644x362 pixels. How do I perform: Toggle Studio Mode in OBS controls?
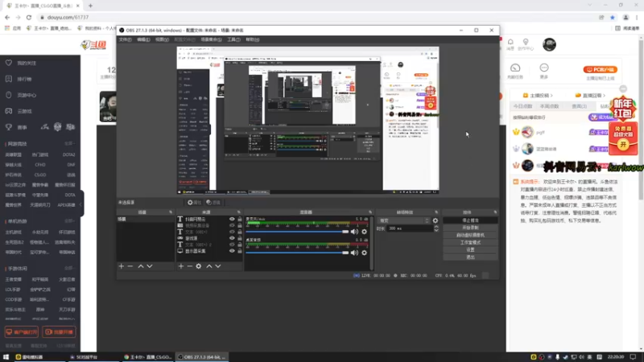point(470,243)
